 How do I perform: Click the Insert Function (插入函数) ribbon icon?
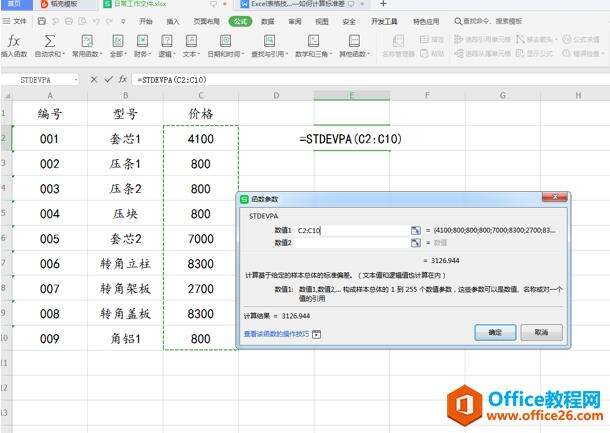(x=14, y=41)
